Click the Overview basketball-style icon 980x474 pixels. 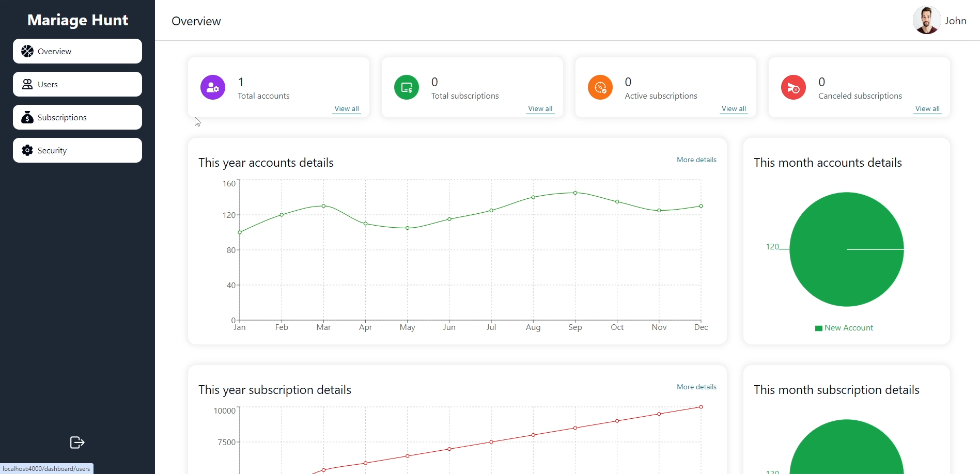click(27, 51)
